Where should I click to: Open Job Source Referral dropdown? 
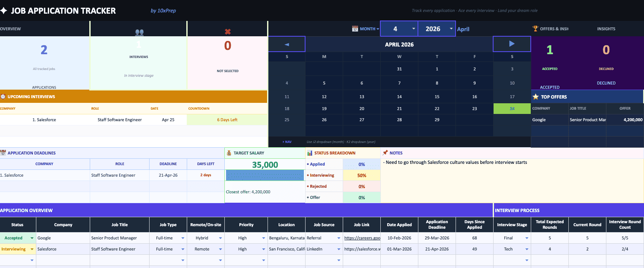[x=338, y=238]
